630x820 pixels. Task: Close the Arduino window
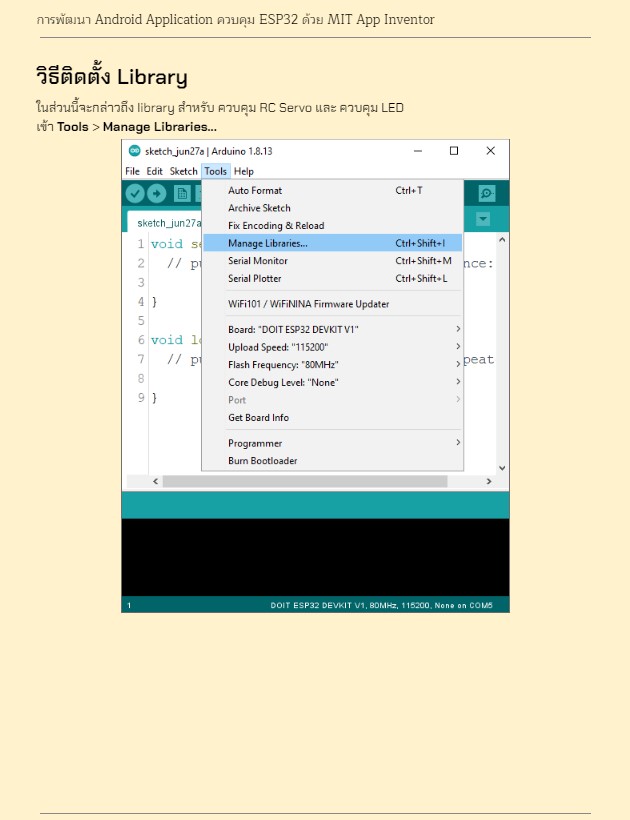click(x=490, y=151)
